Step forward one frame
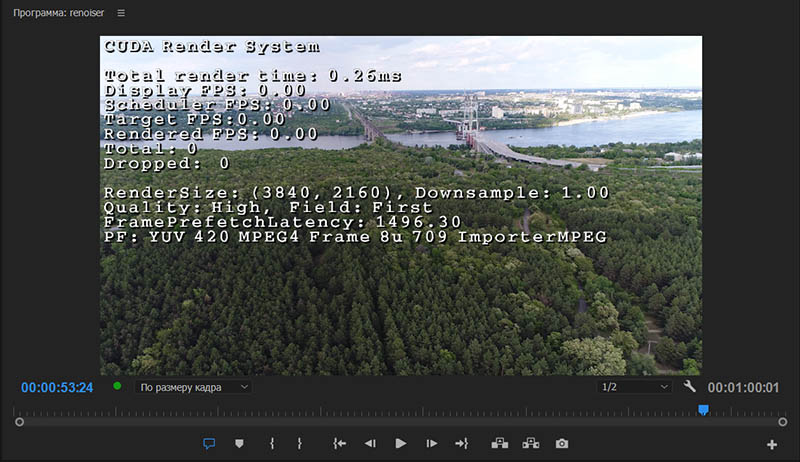The height and width of the screenshot is (462, 800). (431, 444)
